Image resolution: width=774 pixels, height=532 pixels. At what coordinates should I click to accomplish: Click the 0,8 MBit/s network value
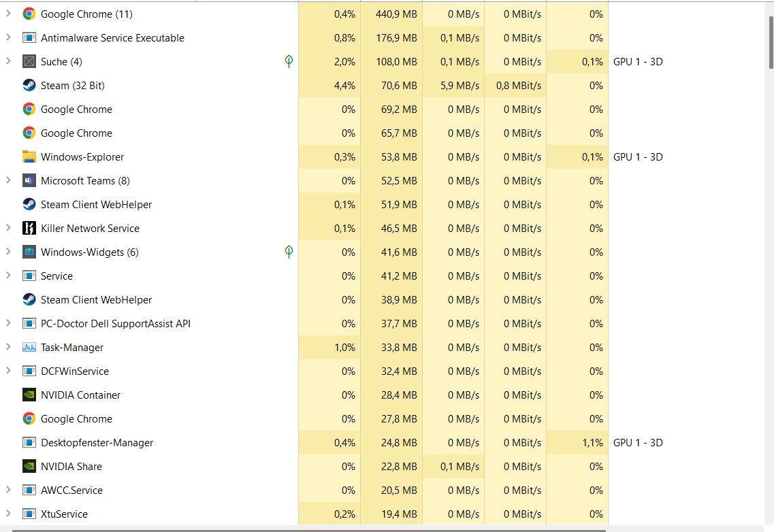coord(519,85)
